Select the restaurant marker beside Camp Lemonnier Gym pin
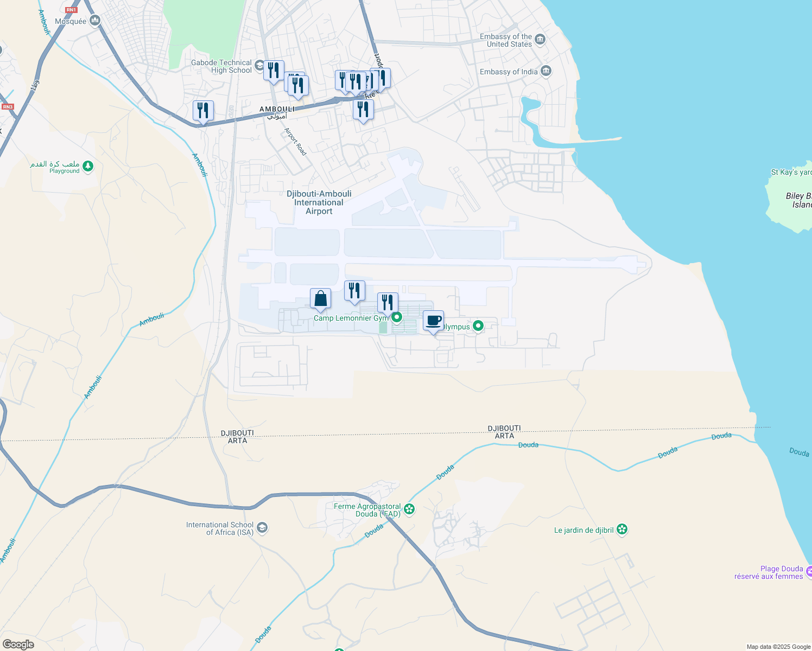 (388, 304)
